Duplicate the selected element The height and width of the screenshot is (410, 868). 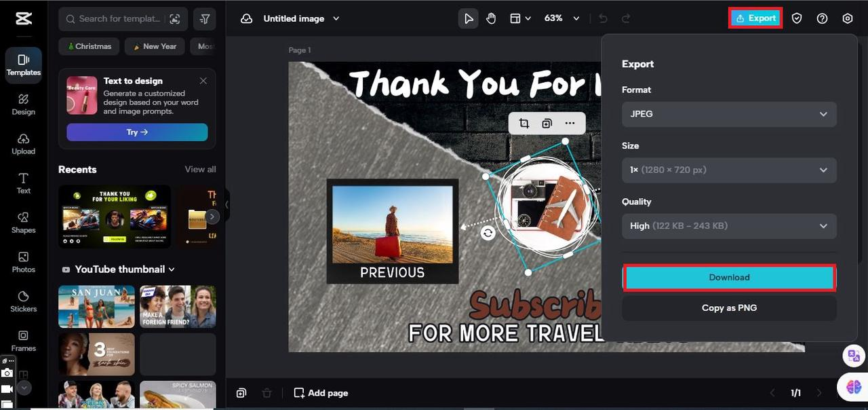[547, 123]
